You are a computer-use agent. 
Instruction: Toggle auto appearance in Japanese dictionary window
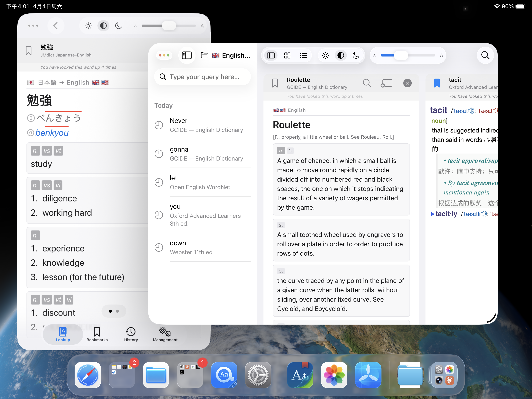[103, 26]
